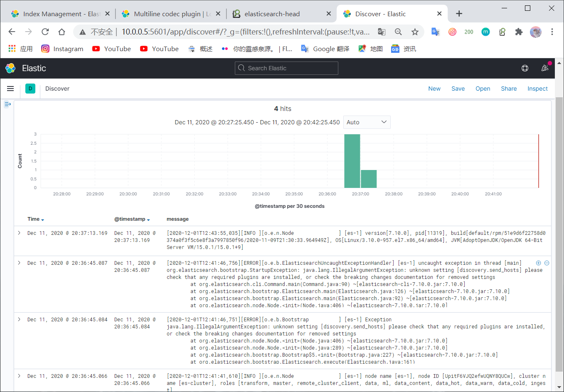The height and width of the screenshot is (392, 564).
Task: Show the collapsed fields sidebar
Action: 7,104
